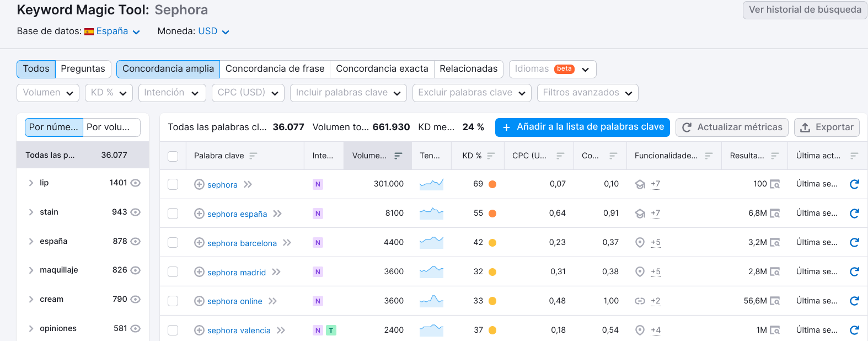Refresh metrics for sephora españa row
Viewport: 868px width, 341px height.
tap(854, 214)
